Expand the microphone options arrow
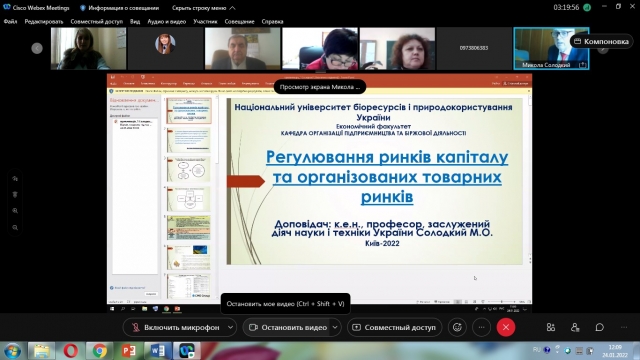The width and height of the screenshot is (640, 360). [x=231, y=327]
